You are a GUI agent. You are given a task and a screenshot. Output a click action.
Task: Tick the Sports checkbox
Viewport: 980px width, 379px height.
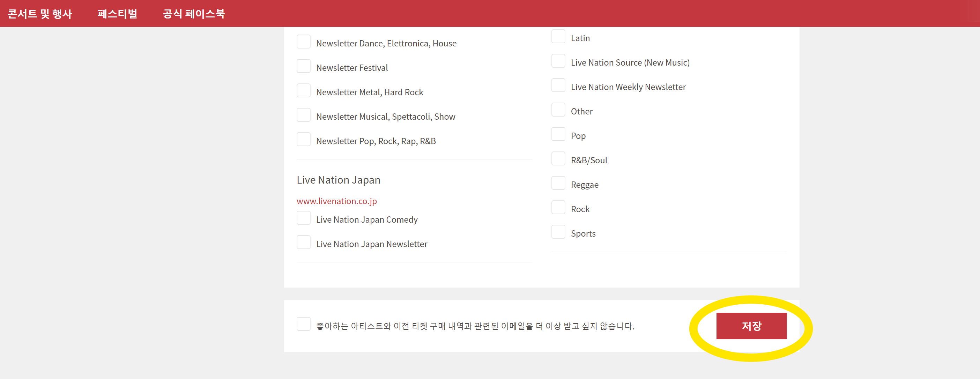(x=558, y=232)
